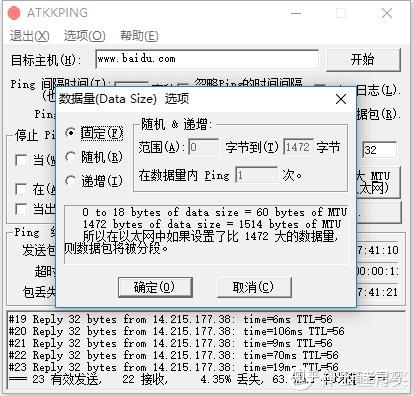Close the Data Size options dialog
This screenshot has width=413, height=396.
341,99
